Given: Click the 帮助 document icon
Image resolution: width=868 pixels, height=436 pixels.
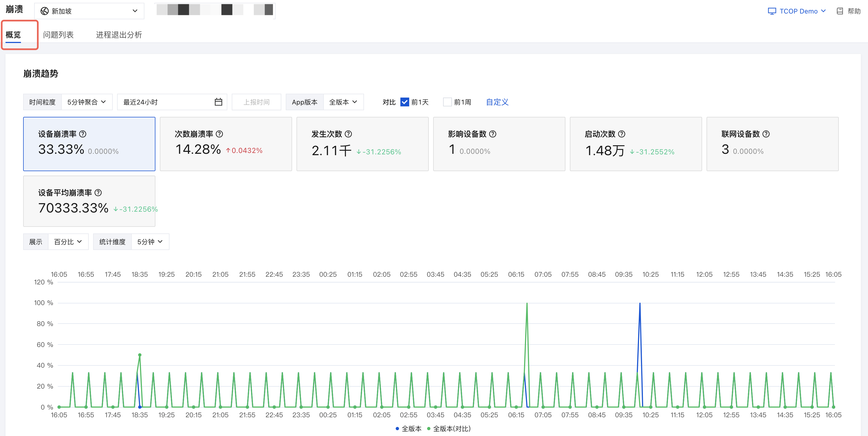Looking at the screenshot, I should click(840, 11).
